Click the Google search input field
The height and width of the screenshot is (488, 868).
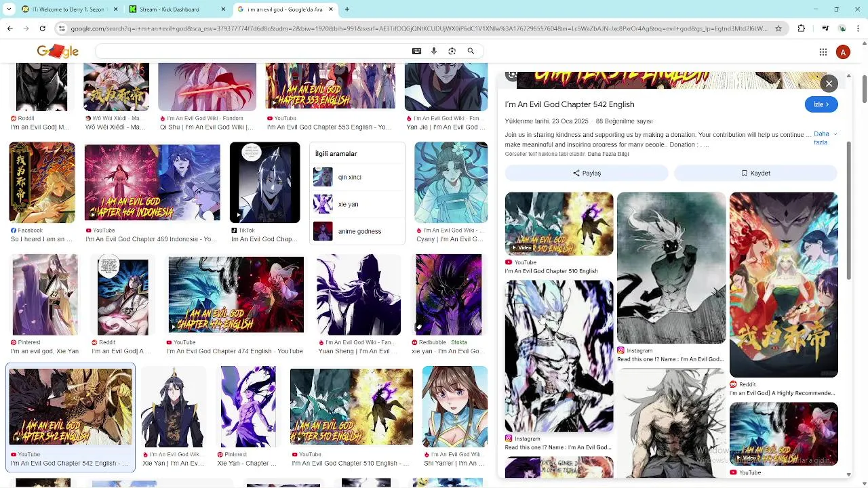pos(251,51)
